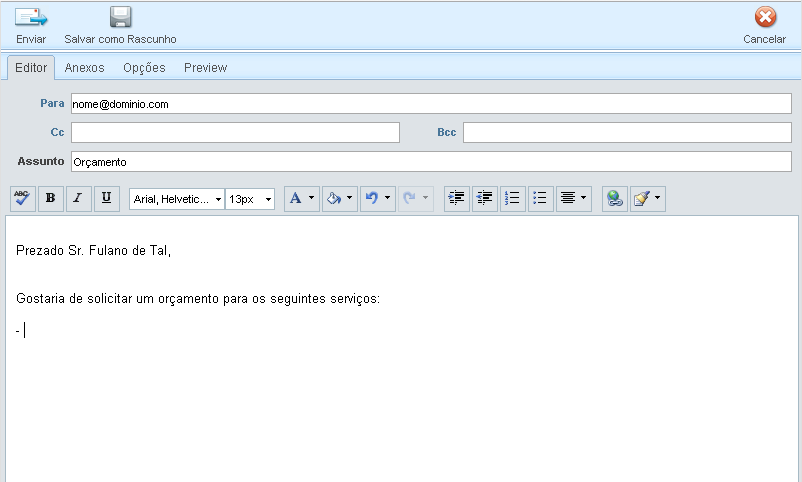The height and width of the screenshot is (482, 802).
Task: Insert a bulleted list
Action: click(540, 198)
